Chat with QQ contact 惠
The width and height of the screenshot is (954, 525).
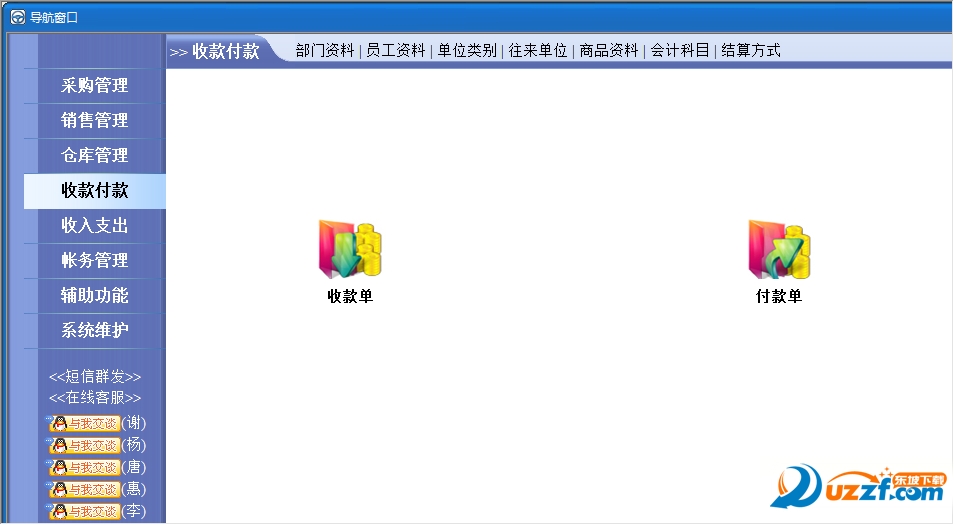tap(84, 488)
